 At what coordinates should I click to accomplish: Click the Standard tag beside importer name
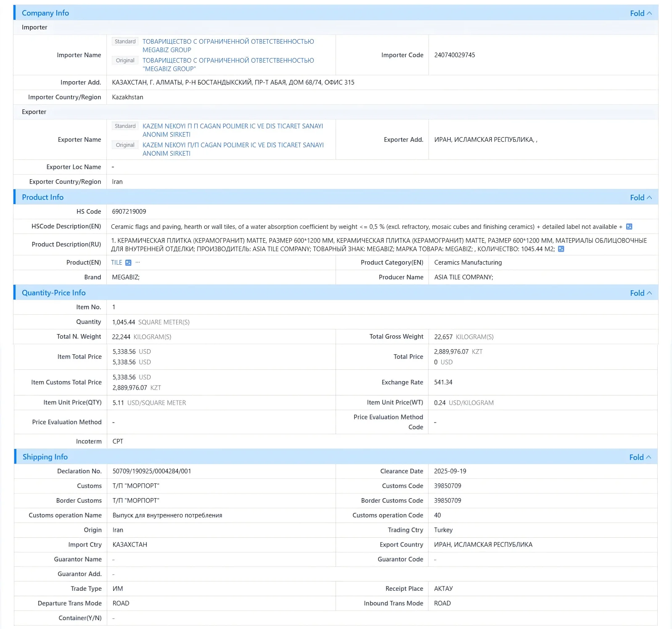click(x=125, y=42)
